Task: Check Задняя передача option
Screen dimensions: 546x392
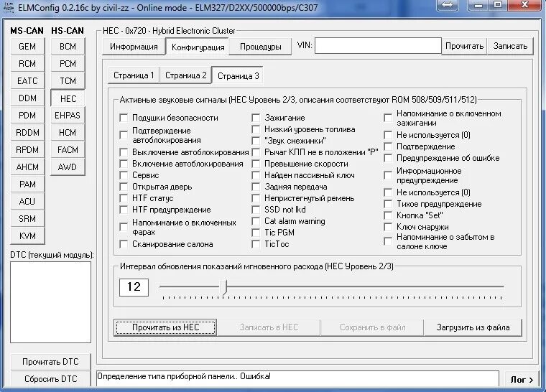Action: tap(256, 187)
